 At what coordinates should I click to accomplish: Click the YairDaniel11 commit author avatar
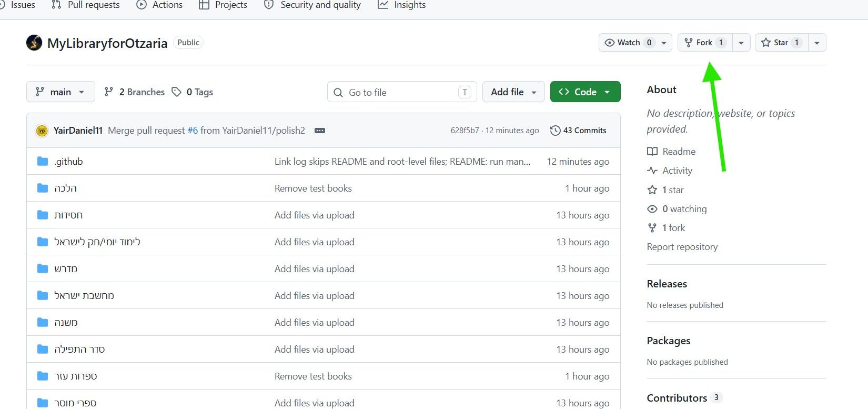[x=42, y=131]
